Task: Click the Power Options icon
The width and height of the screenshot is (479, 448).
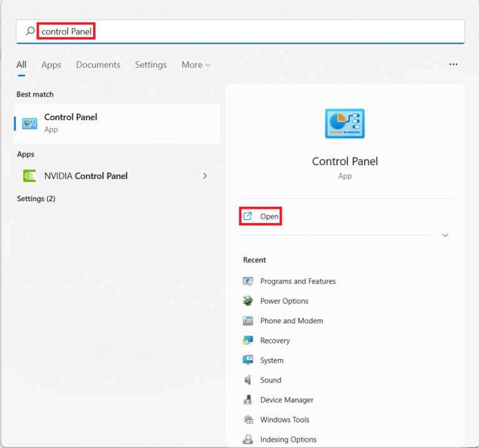Action: [248, 300]
